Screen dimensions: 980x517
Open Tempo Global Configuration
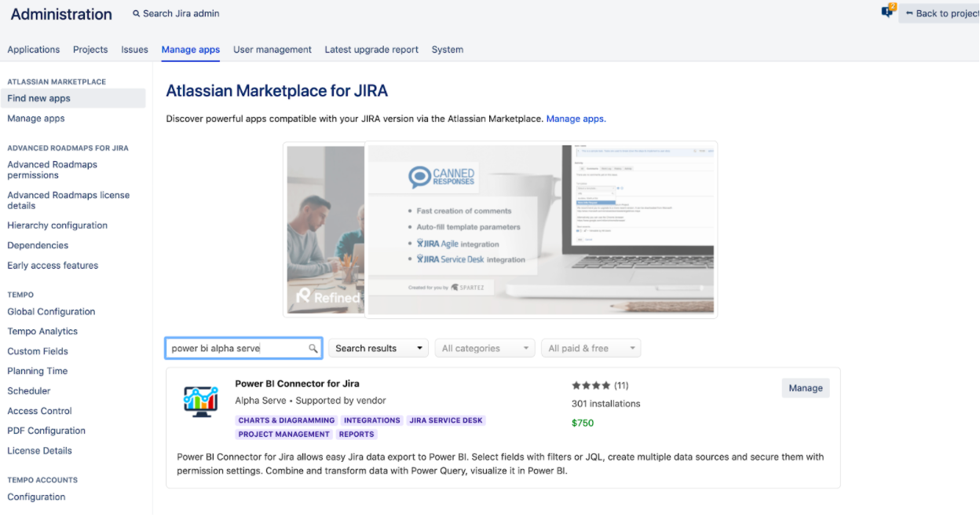(x=51, y=312)
